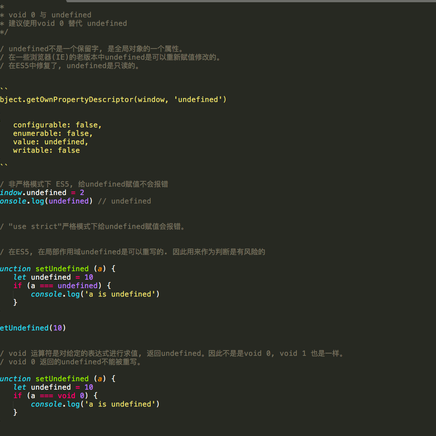Click the 'writable: false' line
The image size is (436, 436).
coord(46,150)
